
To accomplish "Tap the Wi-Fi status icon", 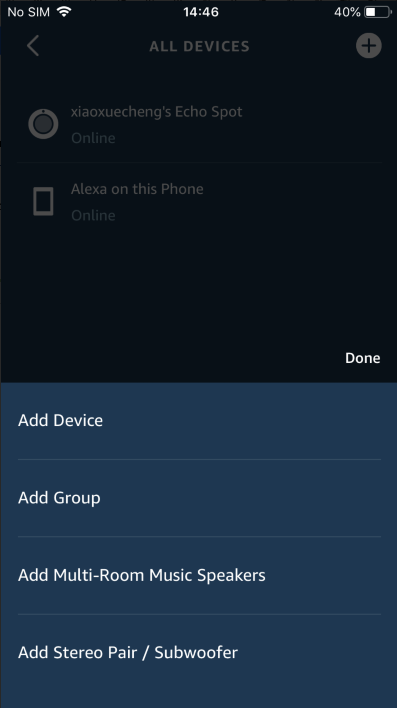I will (x=64, y=12).
